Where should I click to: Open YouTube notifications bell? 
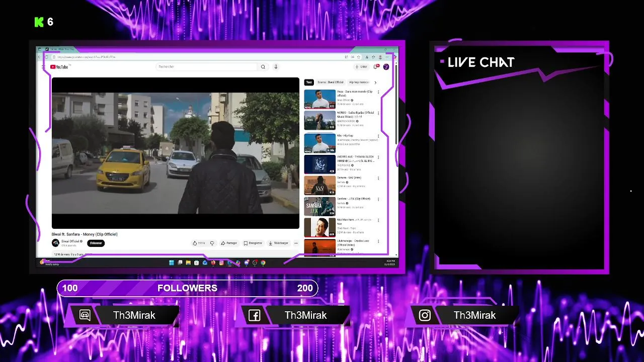click(x=375, y=67)
